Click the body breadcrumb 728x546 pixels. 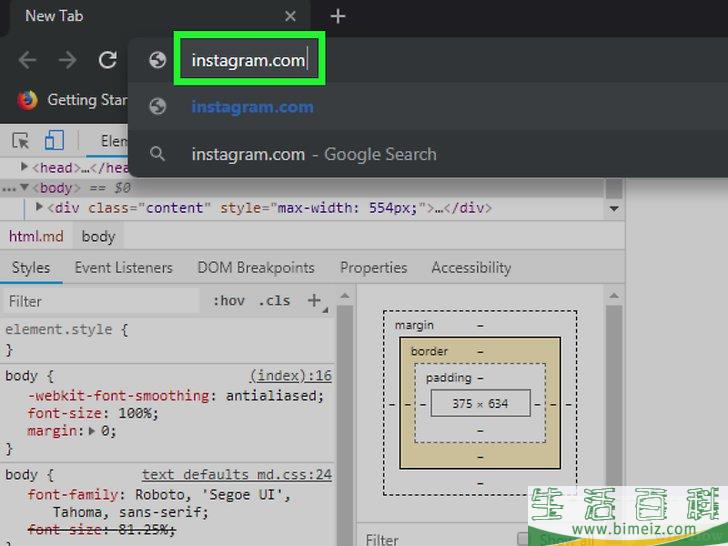[x=98, y=236]
